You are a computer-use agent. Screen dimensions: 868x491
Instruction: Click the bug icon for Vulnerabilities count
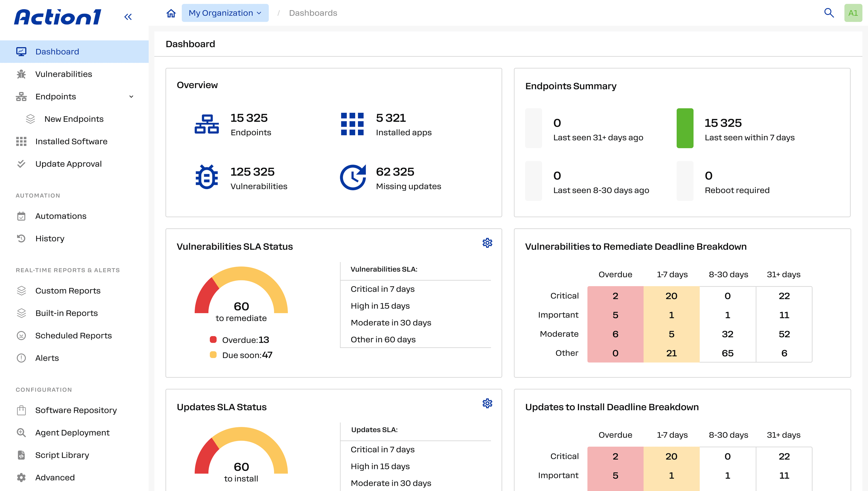pos(207,177)
